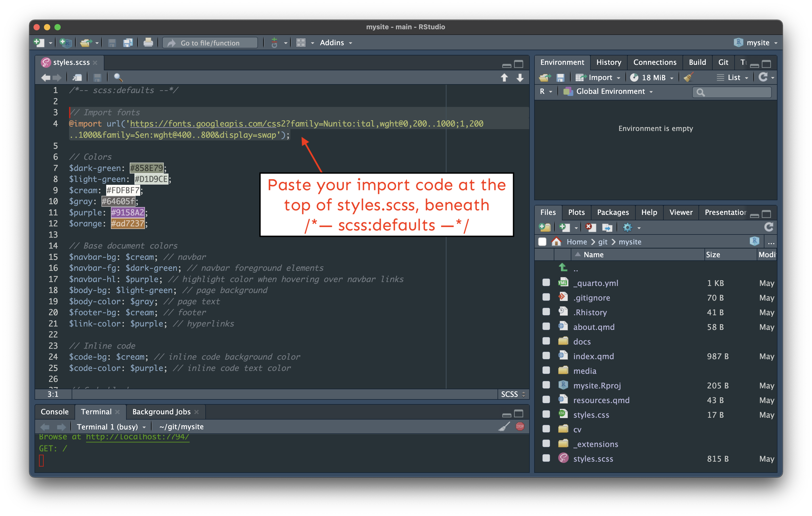This screenshot has height=516, width=812.
Task: Switch to the Console tab
Action: pyautogui.click(x=54, y=411)
